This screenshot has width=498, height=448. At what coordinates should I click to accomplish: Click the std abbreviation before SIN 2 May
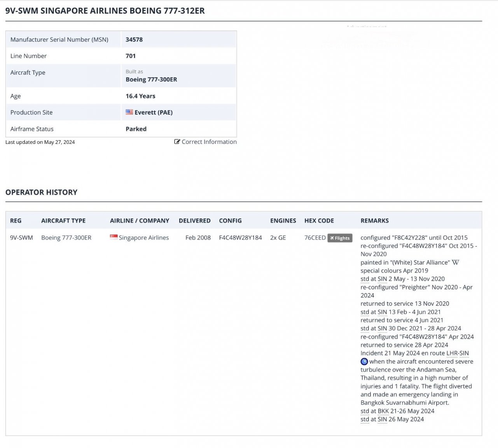coord(365,279)
